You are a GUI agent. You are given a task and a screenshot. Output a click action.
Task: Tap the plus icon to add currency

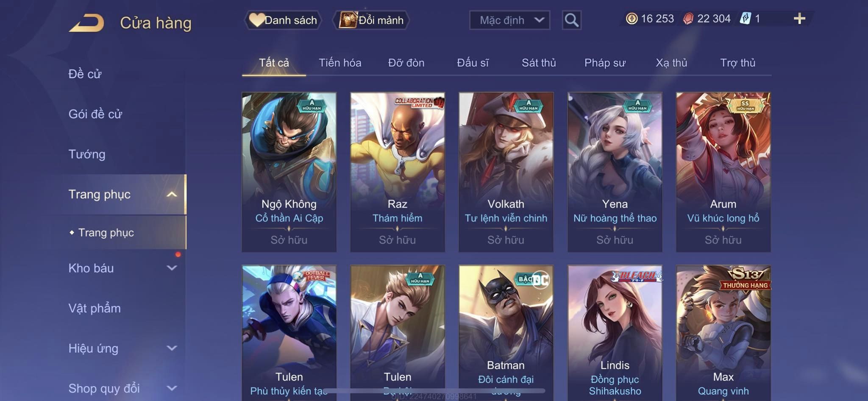coord(799,19)
